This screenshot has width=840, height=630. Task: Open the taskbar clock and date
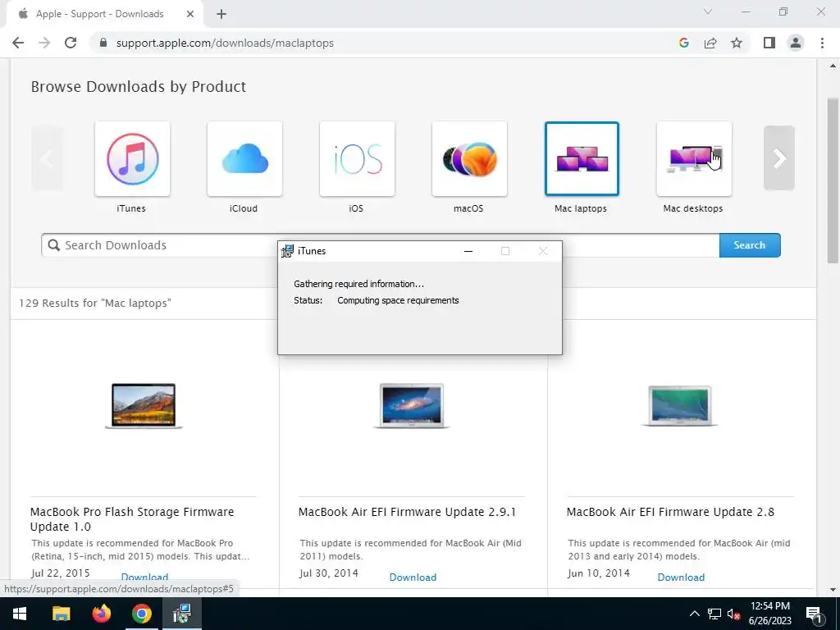click(769, 614)
